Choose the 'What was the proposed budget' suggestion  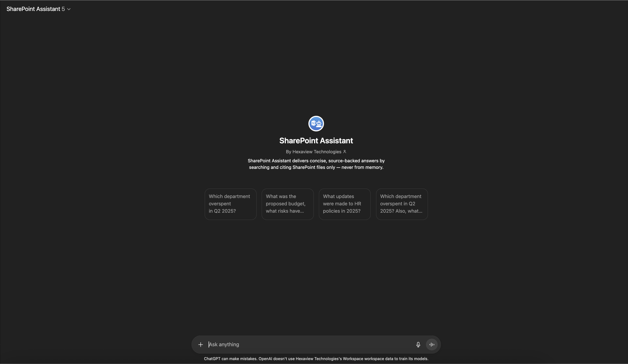pos(287,204)
